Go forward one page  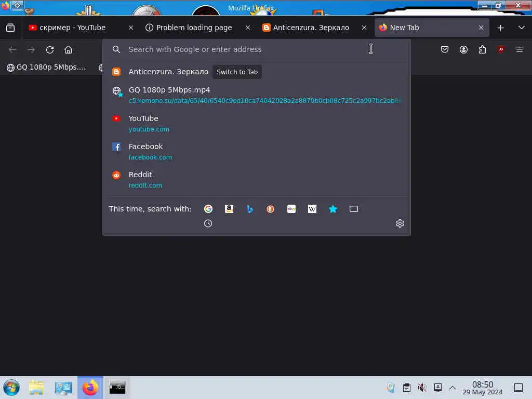(x=31, y=50)
